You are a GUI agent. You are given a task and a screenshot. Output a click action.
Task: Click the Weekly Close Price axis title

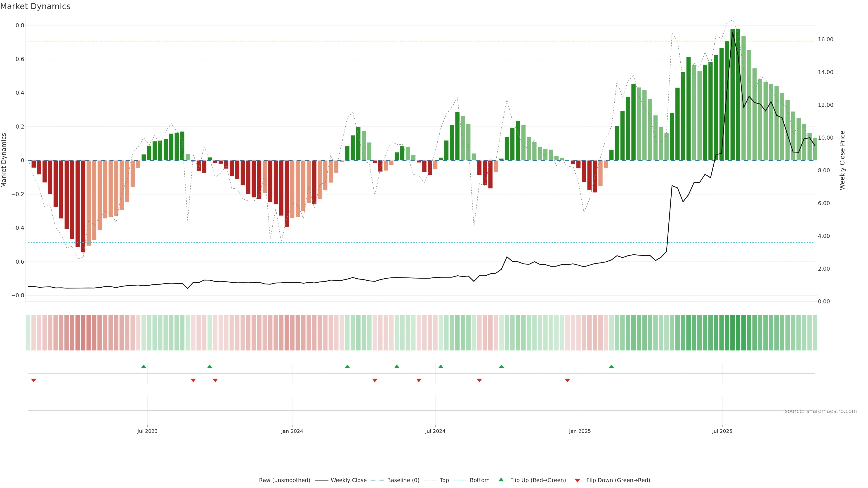click(x=842, y=160)
